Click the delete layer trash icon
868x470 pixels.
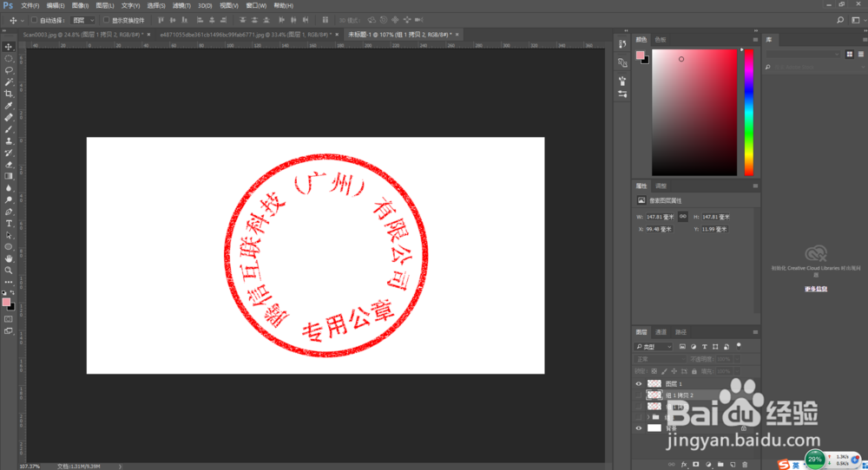coord(745,465)
